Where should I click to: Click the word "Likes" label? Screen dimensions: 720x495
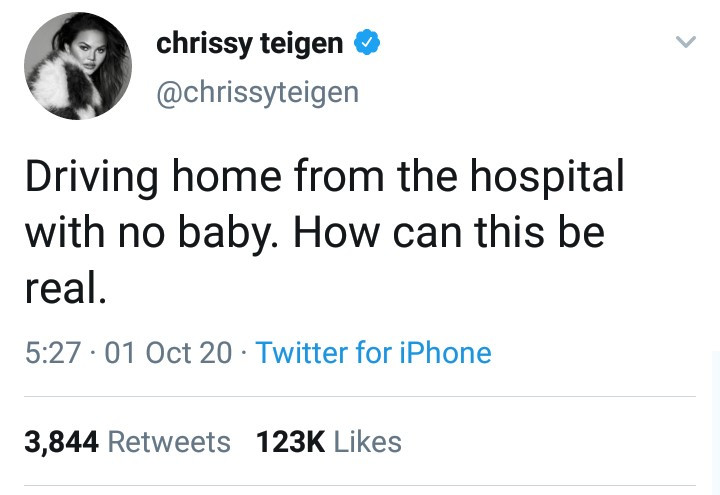pos(367,442)
